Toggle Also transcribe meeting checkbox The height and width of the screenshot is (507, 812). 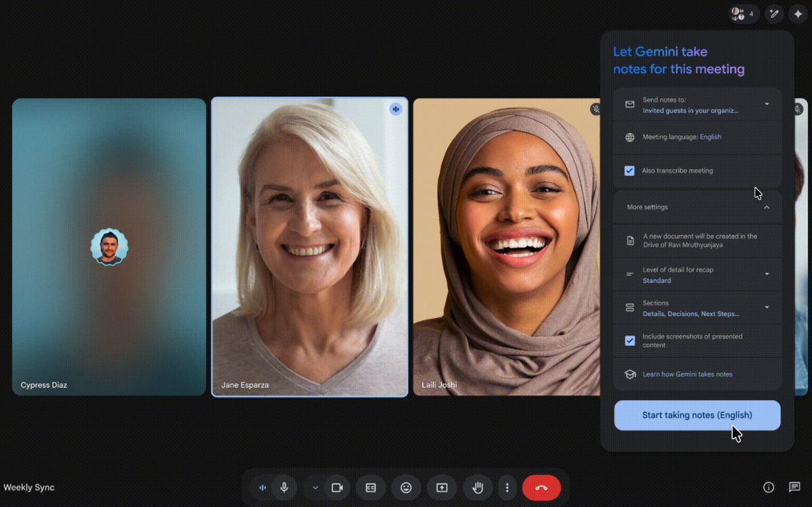(x=630, y=171)
